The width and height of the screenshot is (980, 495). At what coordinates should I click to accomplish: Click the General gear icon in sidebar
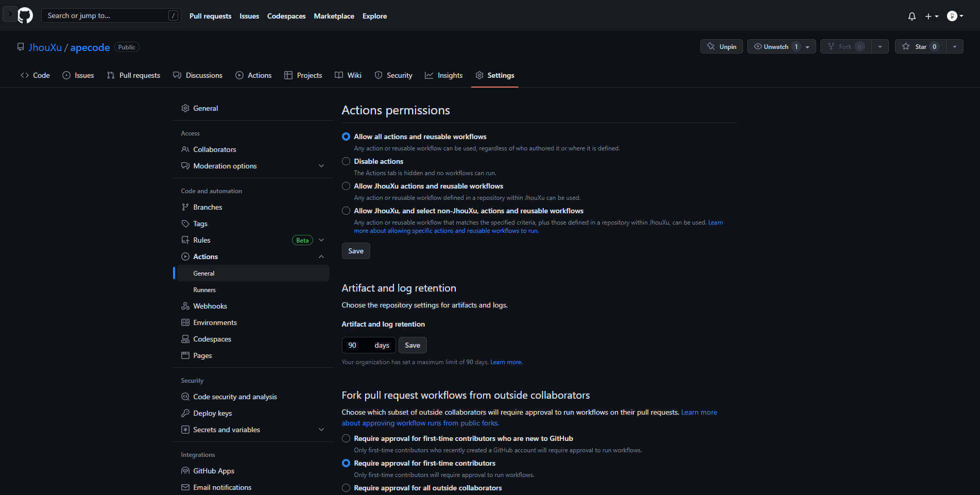coord(185,108)
